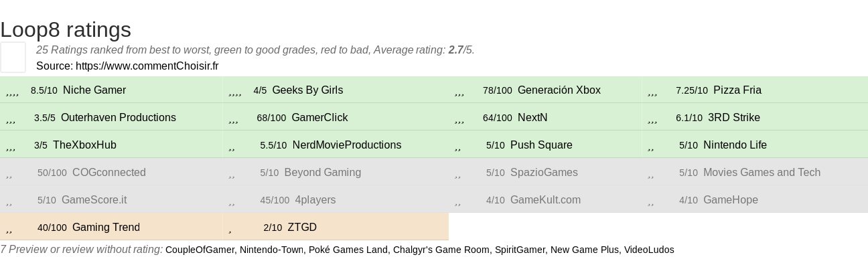Click the star marks beside Push Square
Image resolution: width=868 pixels, height=257 pixels.
pos(457,147)
